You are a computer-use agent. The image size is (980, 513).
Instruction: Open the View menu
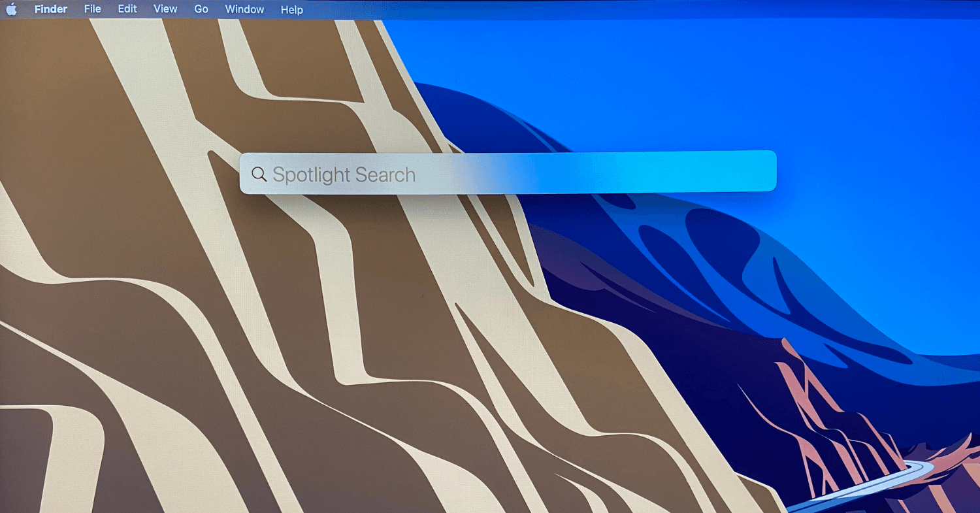[165, 9]
